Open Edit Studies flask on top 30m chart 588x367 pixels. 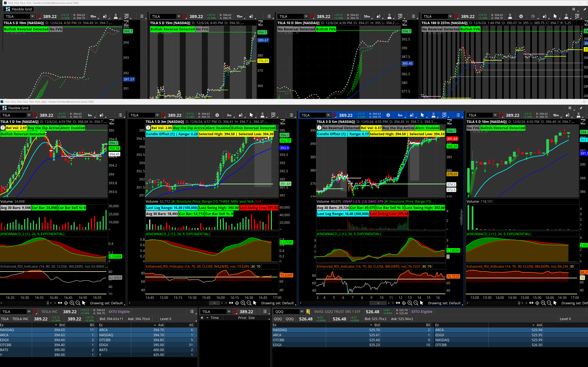coord(389,16)
